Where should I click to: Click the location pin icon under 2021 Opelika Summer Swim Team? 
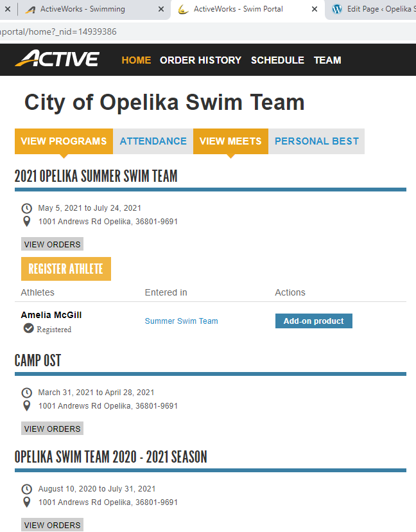coord(27,222)
